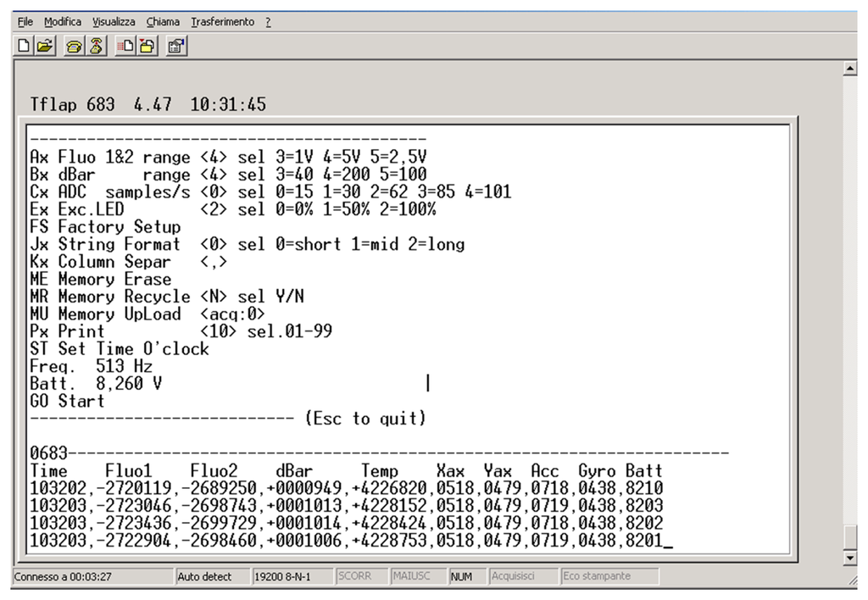The width and height of the screenshot is (868, 600).
Task: Click the scrollbar down arrow
Action: 851,559
